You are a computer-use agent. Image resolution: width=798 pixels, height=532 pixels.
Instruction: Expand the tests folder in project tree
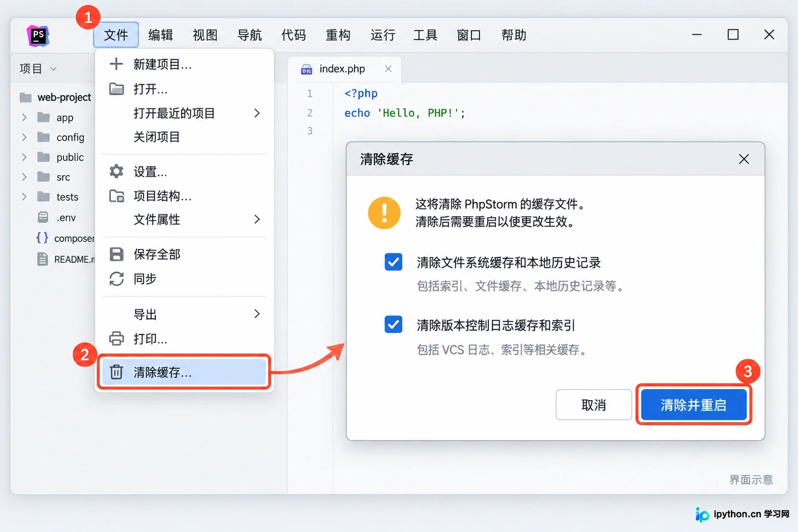(24, 197)
